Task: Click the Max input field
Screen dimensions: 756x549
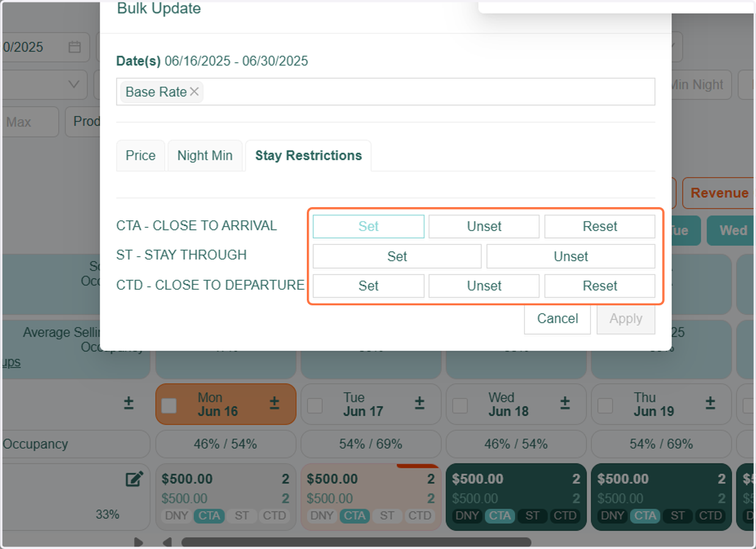Action: pos(30,122)
